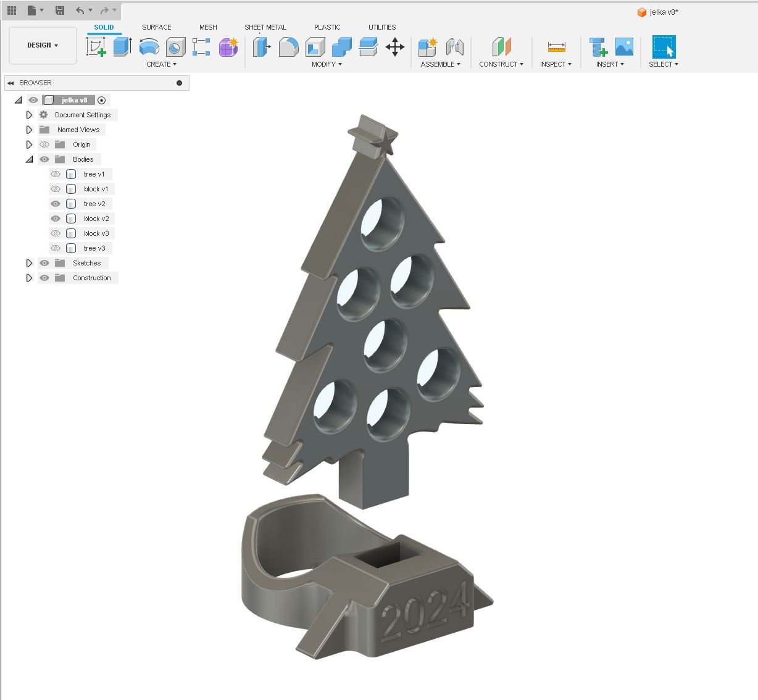The image size is (758, 700).
Task: Open the Construct dropdown menu
Action: (x=501, y=64)
